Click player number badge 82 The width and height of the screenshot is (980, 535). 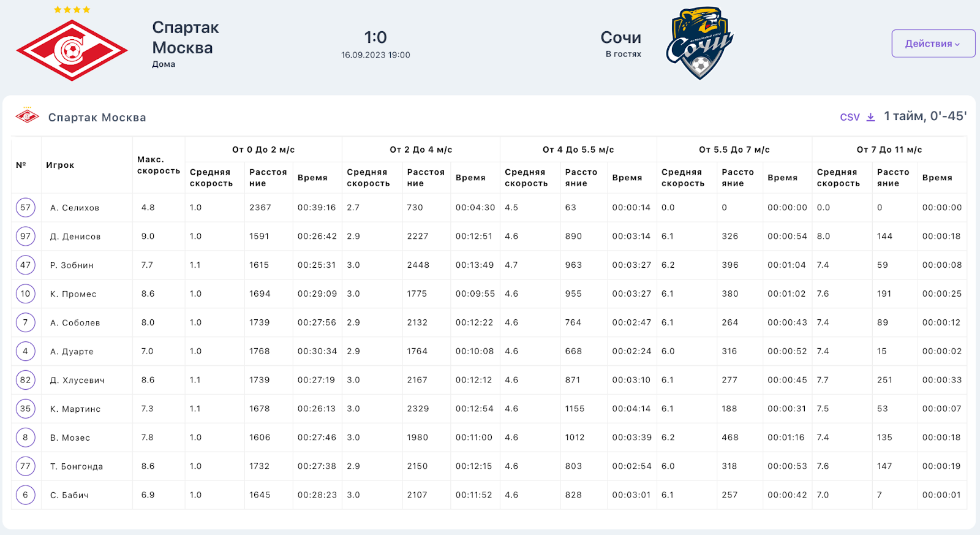pyautogui.click(x=25, y=380)
